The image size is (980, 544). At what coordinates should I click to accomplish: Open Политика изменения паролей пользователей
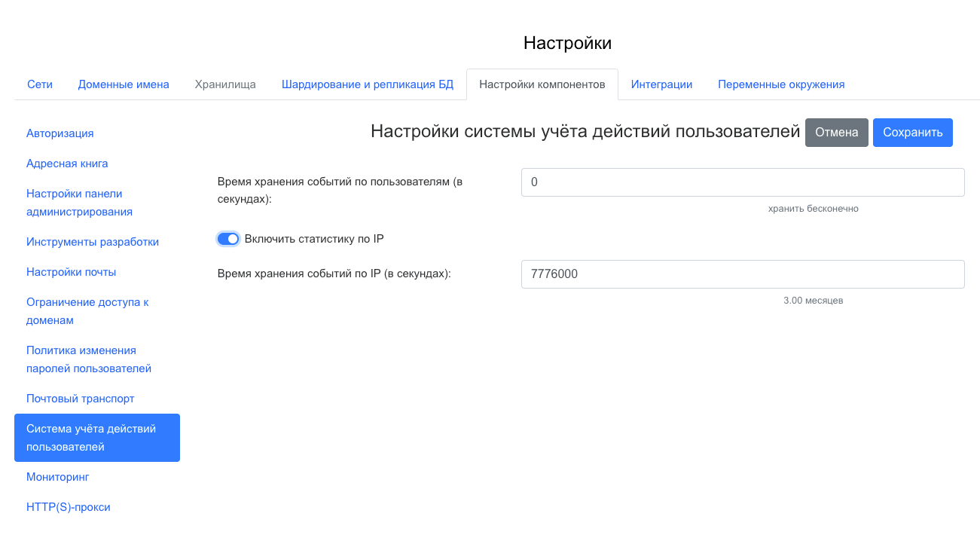89,359
